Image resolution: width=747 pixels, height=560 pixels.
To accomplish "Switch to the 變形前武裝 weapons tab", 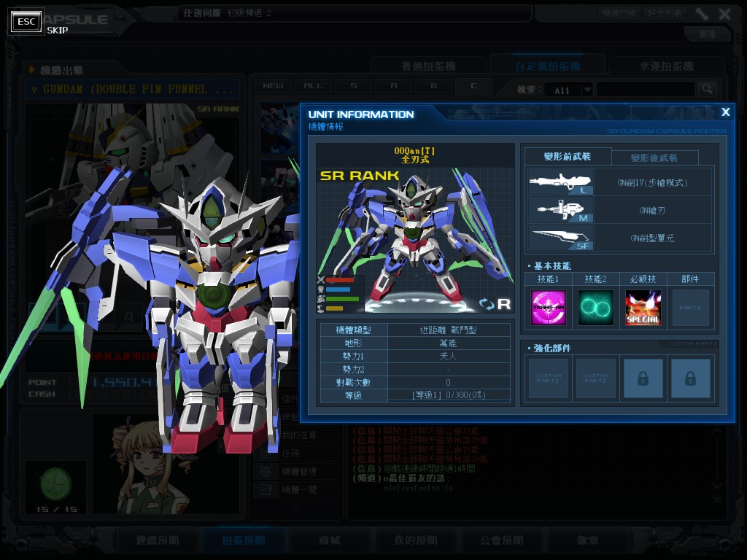I will coord(568,156).
